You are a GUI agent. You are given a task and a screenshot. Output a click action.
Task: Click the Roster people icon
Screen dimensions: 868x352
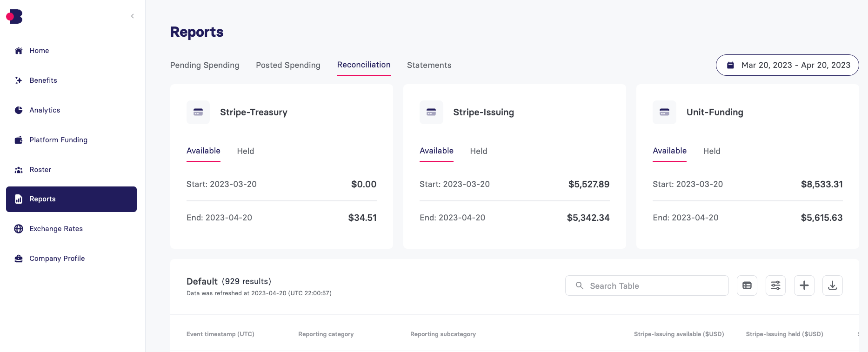pyautogui.click(x=19, y=170)
